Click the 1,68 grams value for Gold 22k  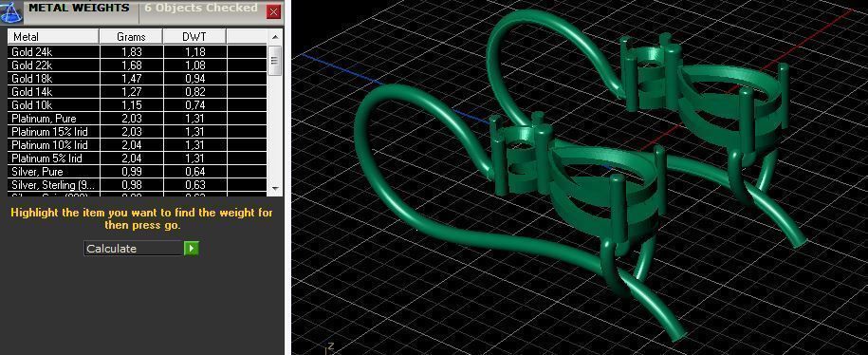pyautogui.click(x=132, y=65)
